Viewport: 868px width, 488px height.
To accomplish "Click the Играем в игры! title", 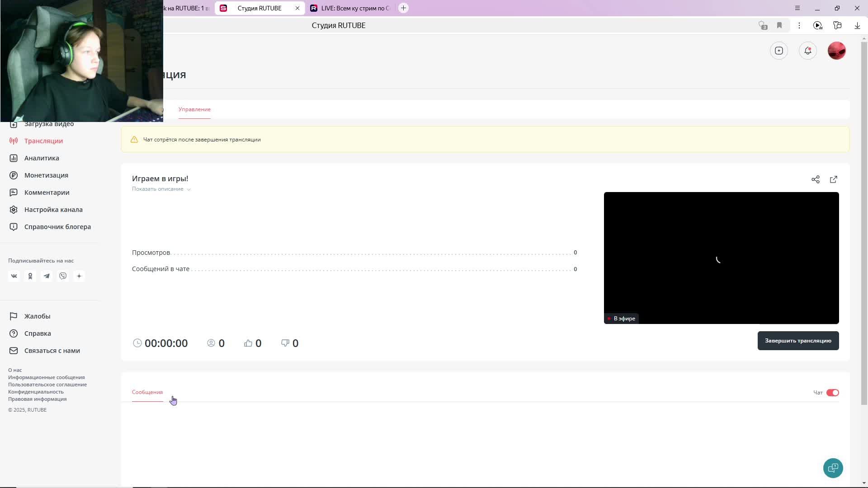I will 160,179.
